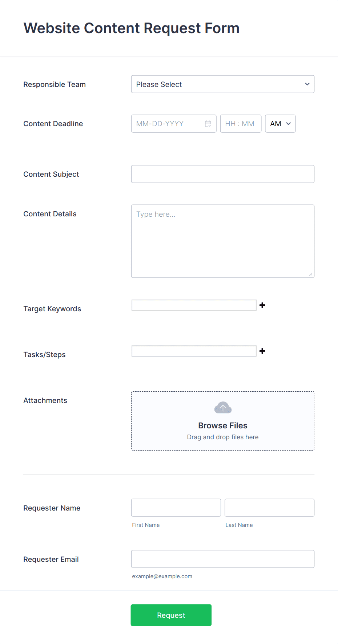Click the MM-DD-YYYY date field
This screenshot has height=644, width=338.
click(167, 124)
